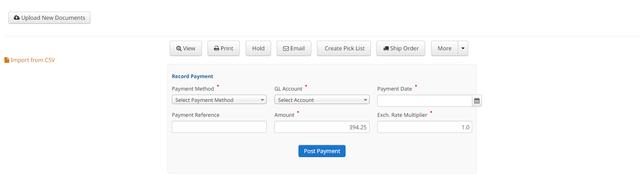Click the truck icon on Ship Order

386,48
